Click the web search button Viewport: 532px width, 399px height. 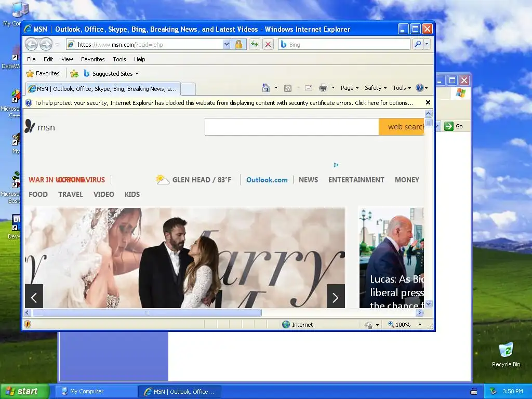[x=402, y=127]
